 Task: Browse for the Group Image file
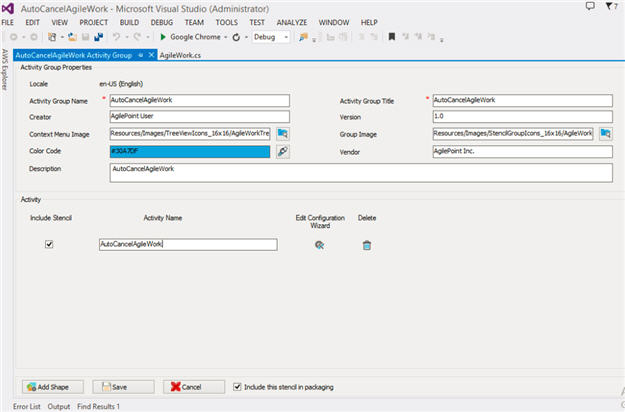coord(605,133)
